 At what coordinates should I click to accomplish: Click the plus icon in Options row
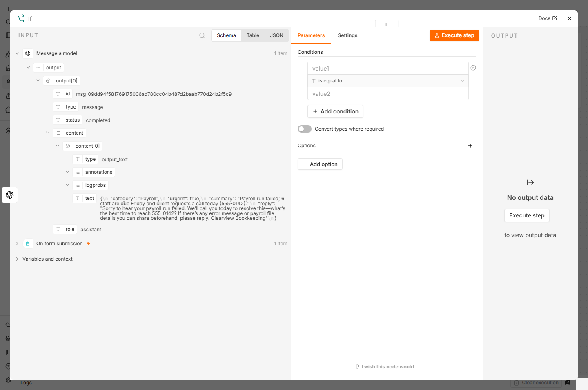470,146
